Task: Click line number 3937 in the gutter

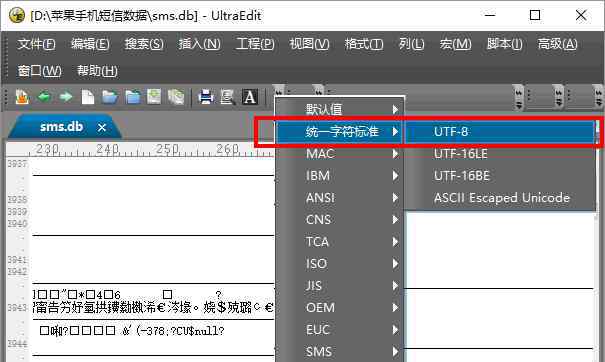Action: 17,164
